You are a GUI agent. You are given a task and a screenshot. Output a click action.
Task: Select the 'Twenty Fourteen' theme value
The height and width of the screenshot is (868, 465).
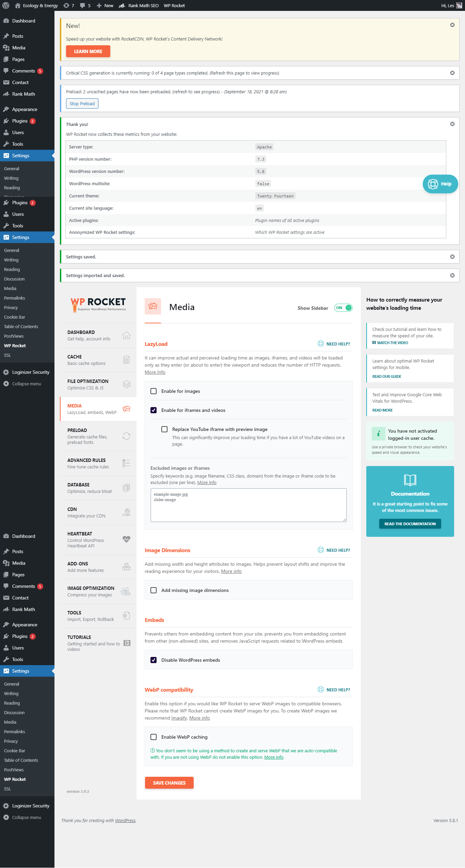275,196
